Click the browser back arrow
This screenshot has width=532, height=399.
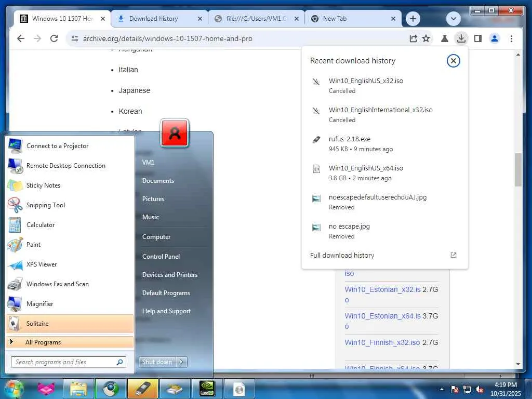pyautogui.click(x=21, y=38)
